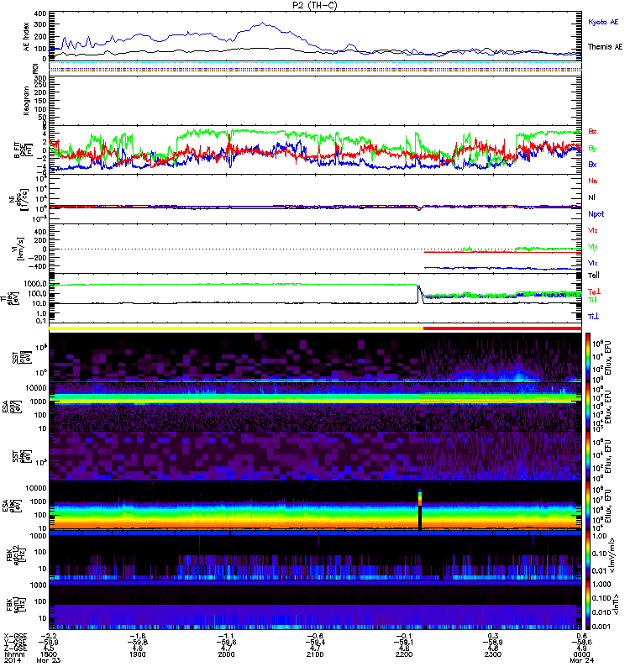This screenshot has height=672, width=630.
Task: Select the Themis AE legend label
Action: [605, 47]
